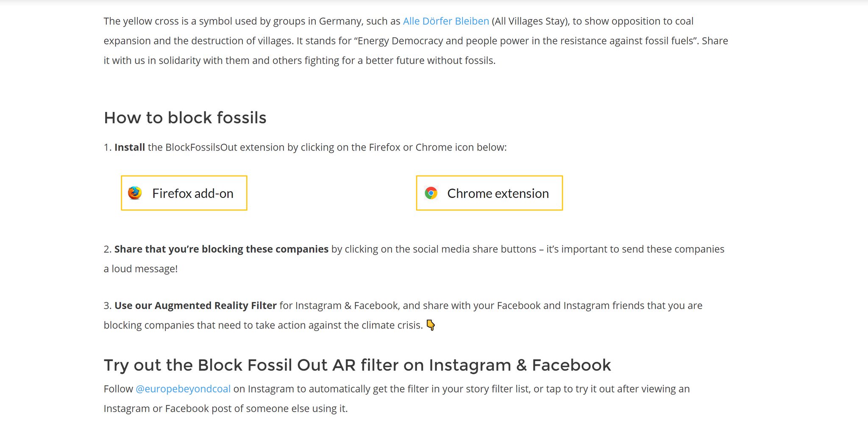Click the 'Try out the Block Fossil Out AR filter' heading
This screenshot has height=434, width=868.
pos(357,365)
